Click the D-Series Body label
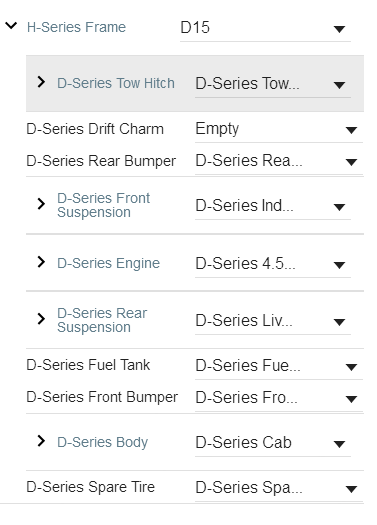The image size is (377, 525). point(102,442)
